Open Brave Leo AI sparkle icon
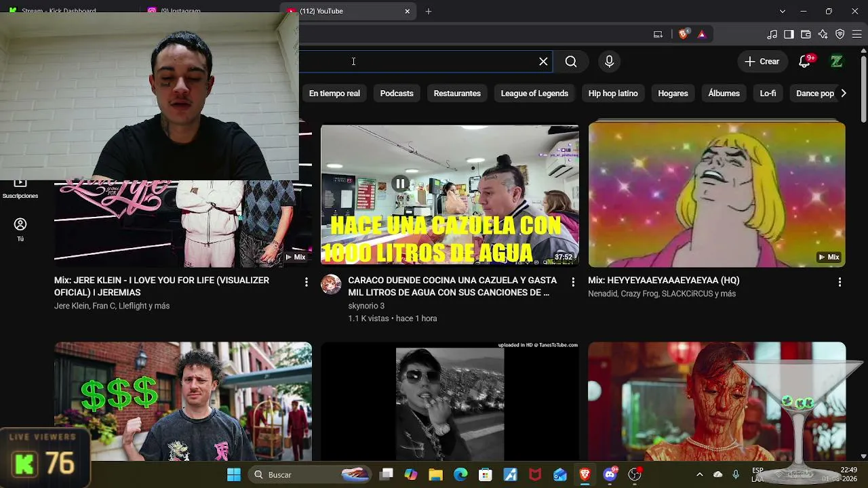This screenshot has height=488, width=868. point(823,34)
